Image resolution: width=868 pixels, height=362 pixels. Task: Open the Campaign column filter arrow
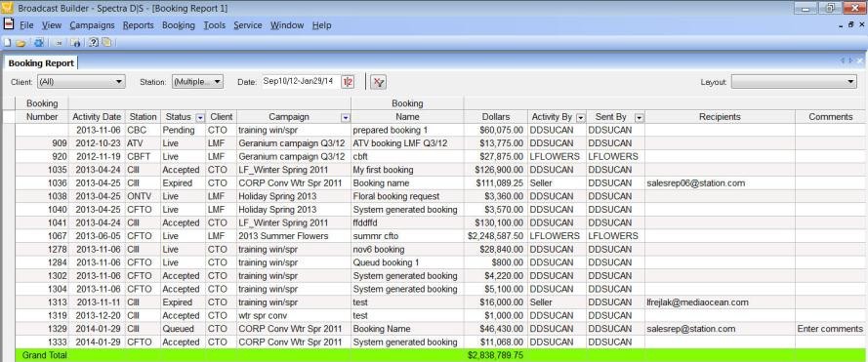click(x=346, y=117)
